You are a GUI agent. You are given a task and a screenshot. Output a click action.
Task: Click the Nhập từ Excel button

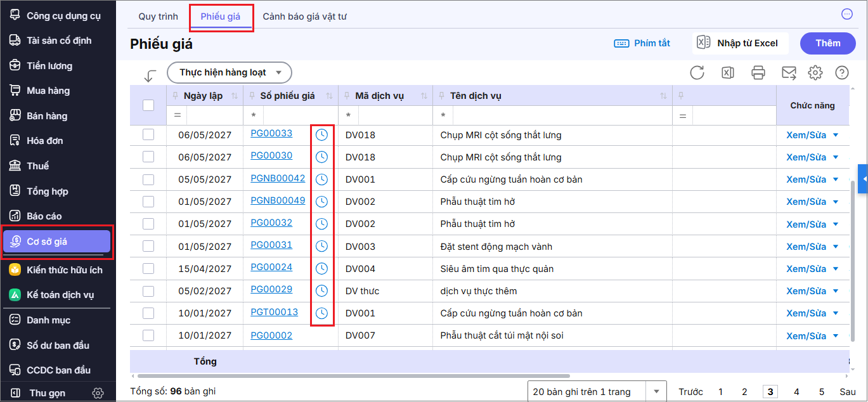pyautogui.click(x=741, y=43)
